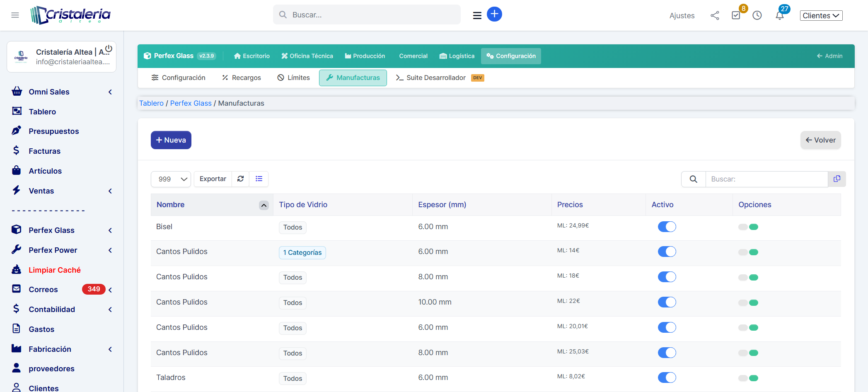Click the copy icon beside table search

point(837,179)
